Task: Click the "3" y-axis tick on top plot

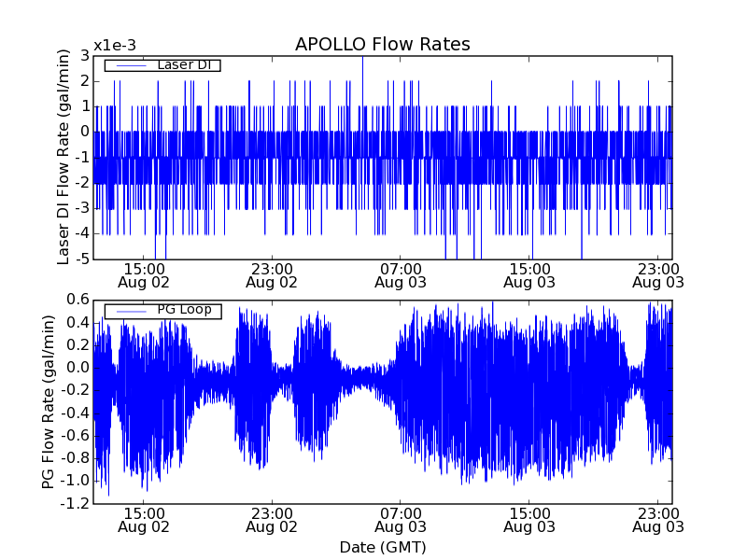Action: coord(84,56)
